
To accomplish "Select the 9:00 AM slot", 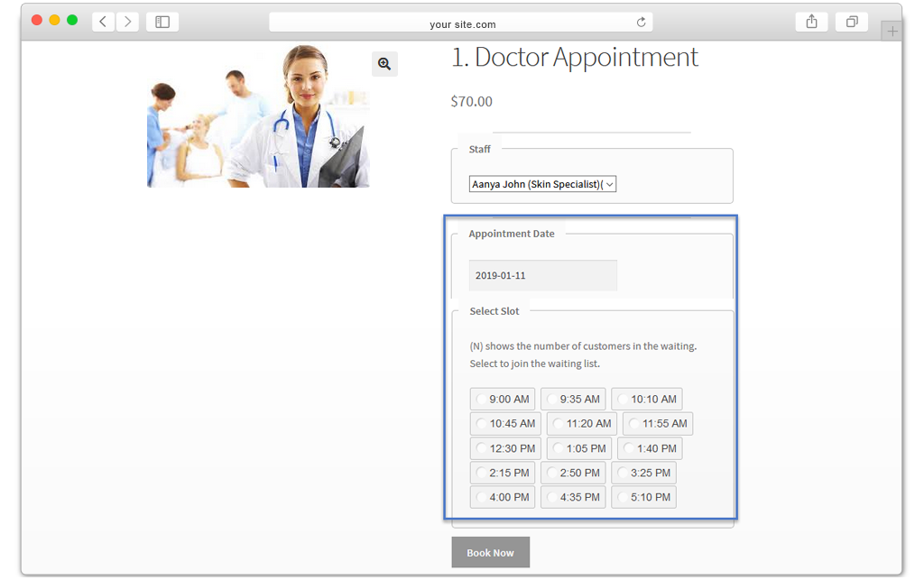I will click(x=503, y=400).
